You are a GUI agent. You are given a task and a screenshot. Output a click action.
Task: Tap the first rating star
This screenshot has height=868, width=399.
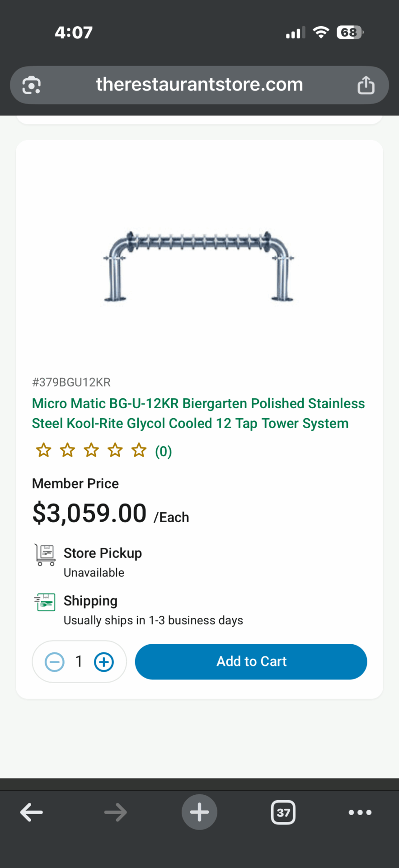44,450
